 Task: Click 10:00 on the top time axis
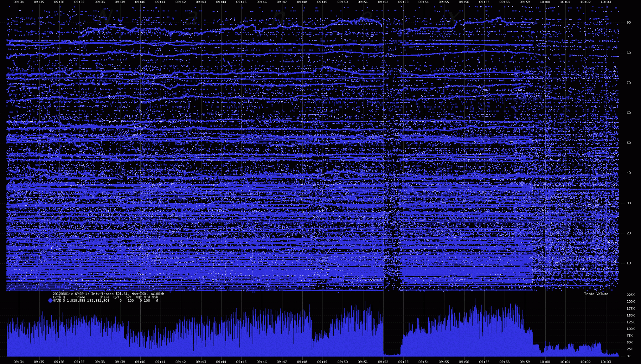545,2
